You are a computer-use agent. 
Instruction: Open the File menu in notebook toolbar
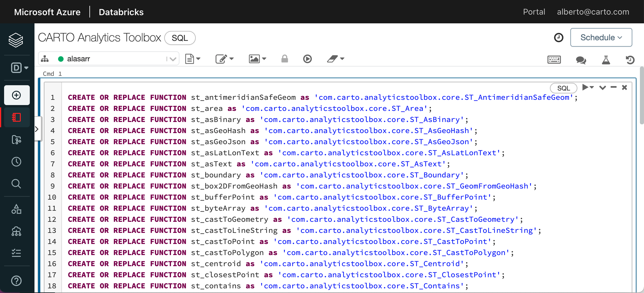click(193, 59)
